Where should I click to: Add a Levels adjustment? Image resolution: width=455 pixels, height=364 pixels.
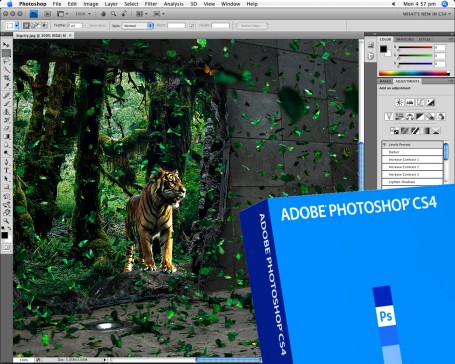(x=410, y=103)
